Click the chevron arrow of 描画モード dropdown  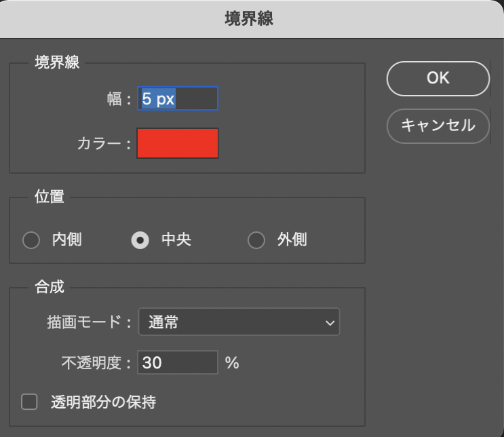[x=330, y=324]
